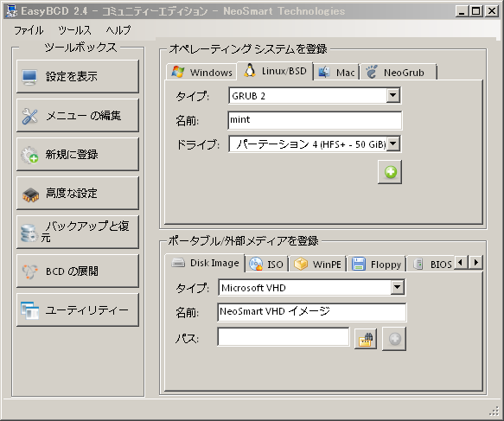
Task: Maximize the EasyBCD window
Action: (475, 11)
